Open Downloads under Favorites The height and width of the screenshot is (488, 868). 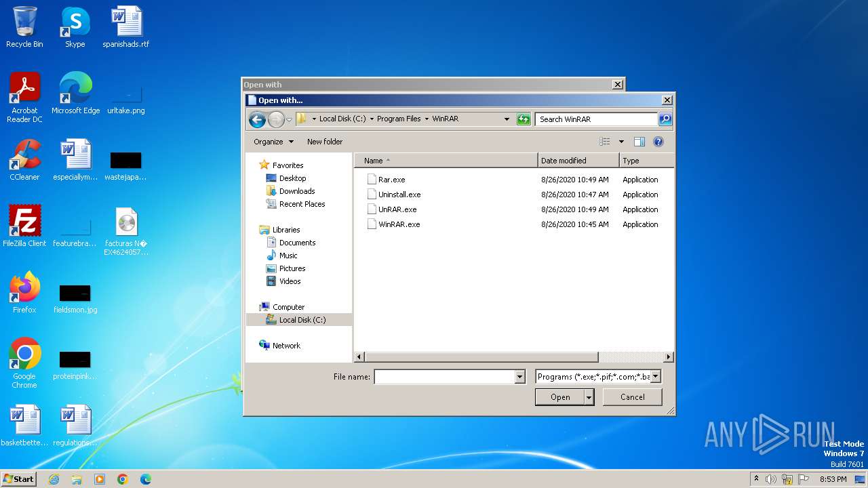(297, 191)
